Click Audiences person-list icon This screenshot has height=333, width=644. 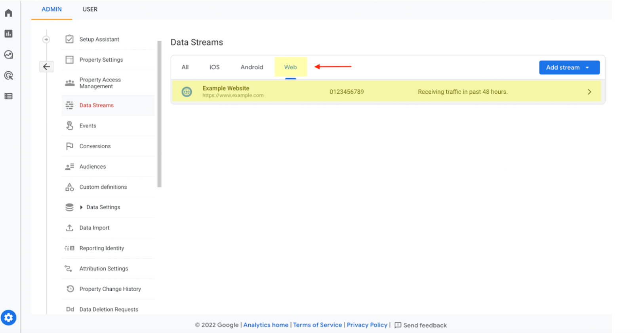pos(69,166)
